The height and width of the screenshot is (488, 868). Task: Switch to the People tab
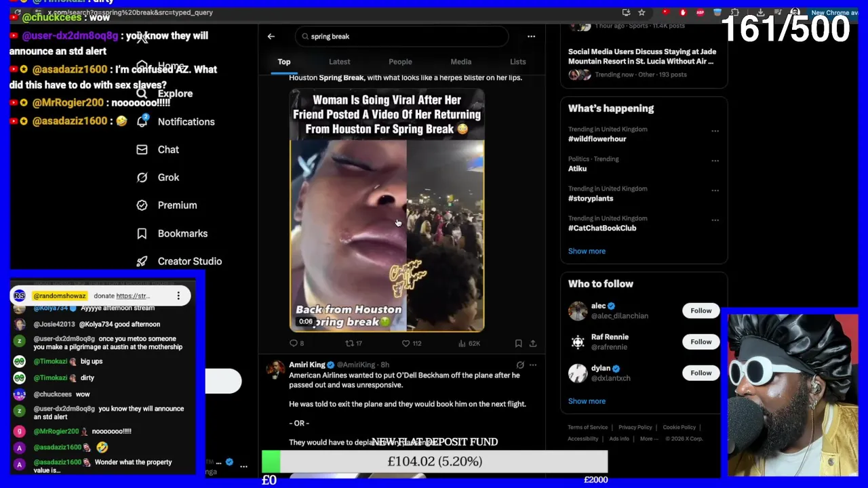tap(400, 62)
